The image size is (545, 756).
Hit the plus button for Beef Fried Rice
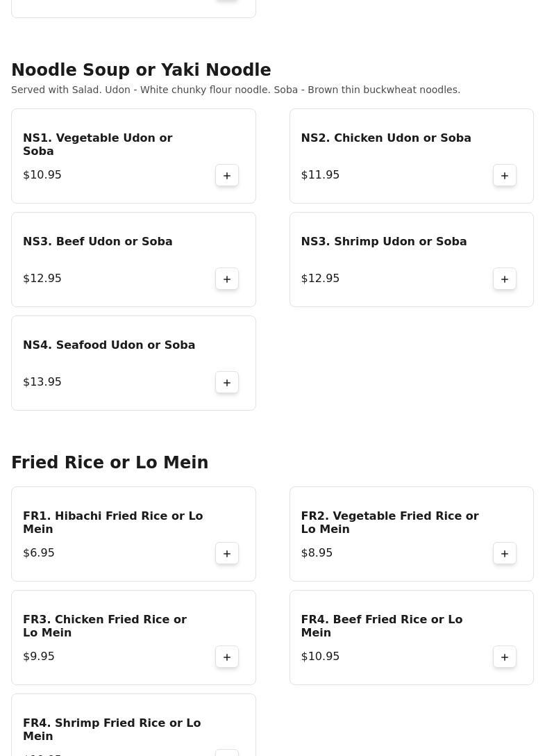(x=505, y=657)
